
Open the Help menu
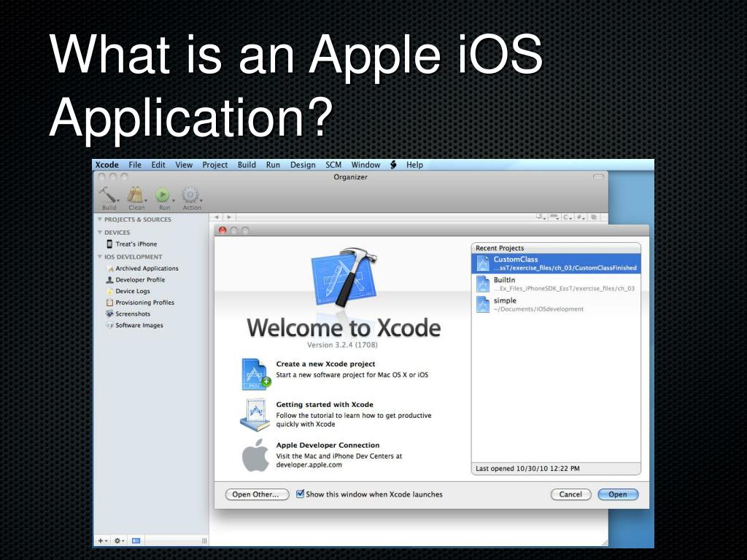pos(414,165)
